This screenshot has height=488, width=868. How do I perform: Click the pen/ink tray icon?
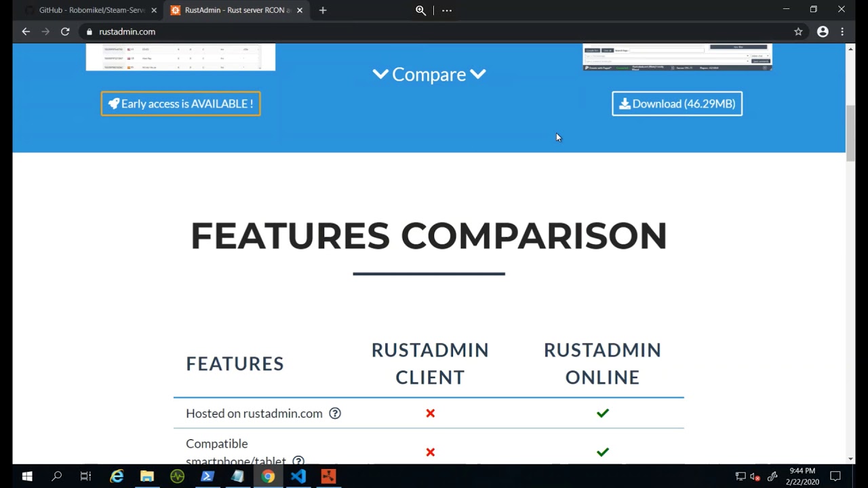tap(772, 476)
